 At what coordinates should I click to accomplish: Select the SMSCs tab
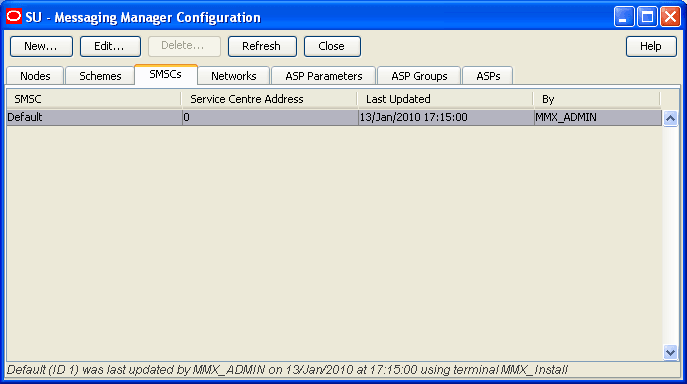click(x=166, y=75)
